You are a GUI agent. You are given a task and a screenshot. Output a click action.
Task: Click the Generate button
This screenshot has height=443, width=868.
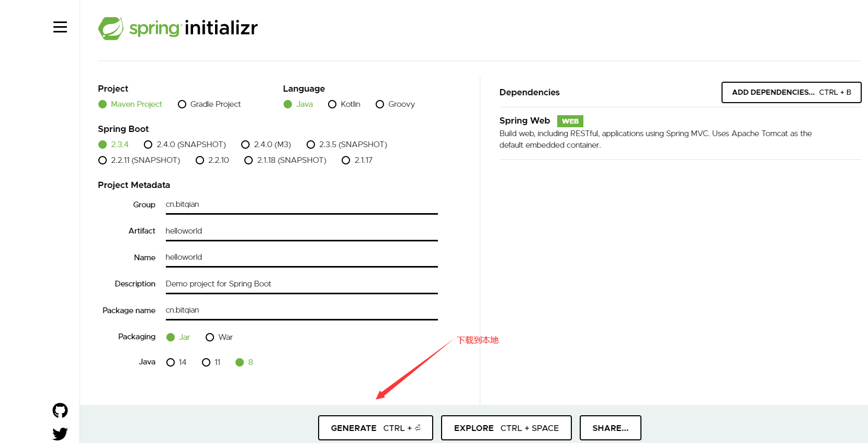point(376,428)
